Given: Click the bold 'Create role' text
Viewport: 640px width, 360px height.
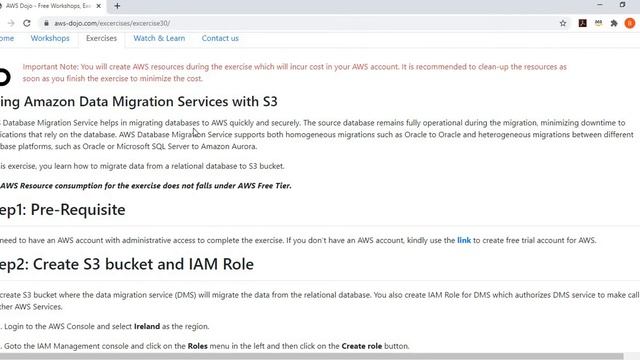Looking at the screenshot, I should coord(362,346).
